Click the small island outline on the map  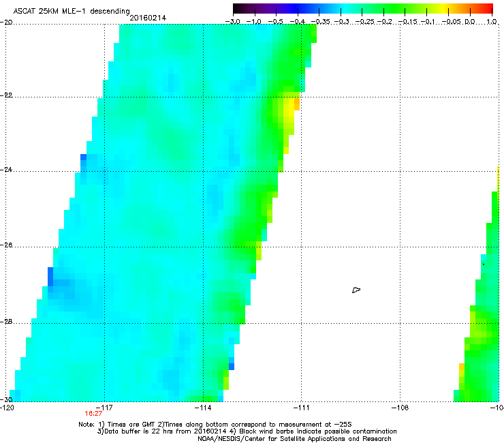pyautogui.click(x=356, y=290)
